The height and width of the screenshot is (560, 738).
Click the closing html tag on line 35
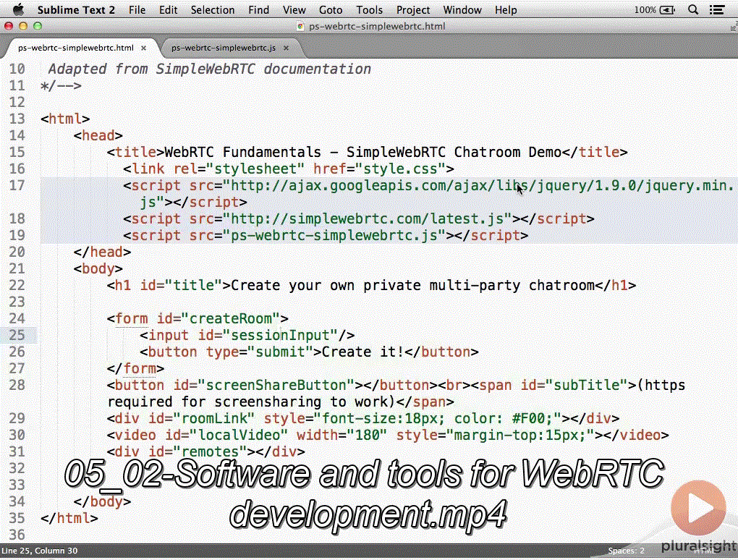(x=69, y=518)
